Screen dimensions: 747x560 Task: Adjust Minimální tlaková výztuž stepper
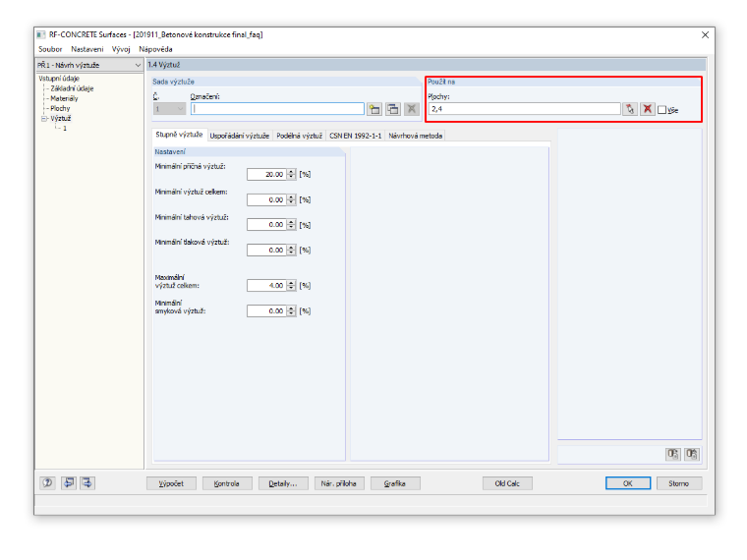tap(291, 250)
